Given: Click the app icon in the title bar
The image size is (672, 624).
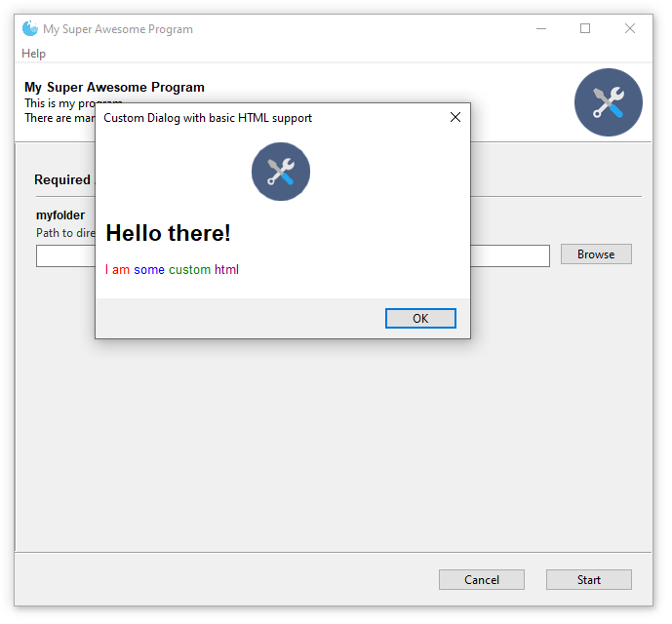Looking at the screenshot, I should (x=30, y=28).
